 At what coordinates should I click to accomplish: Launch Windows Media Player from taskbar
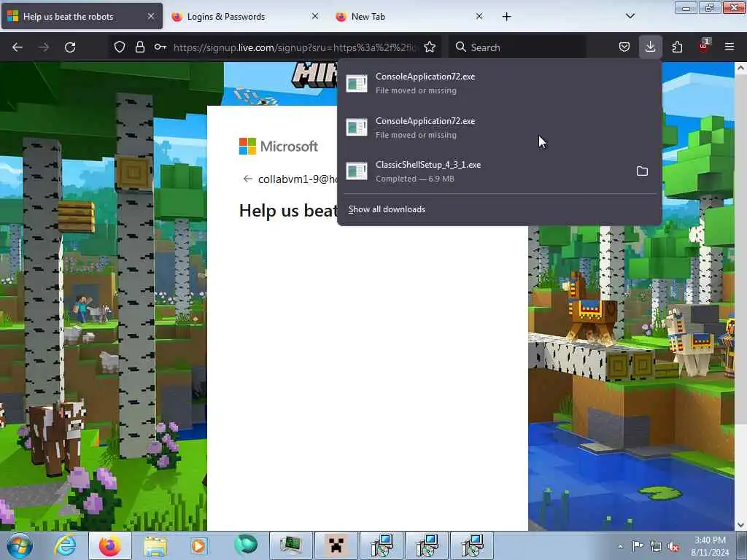click(x=198, y=545)
